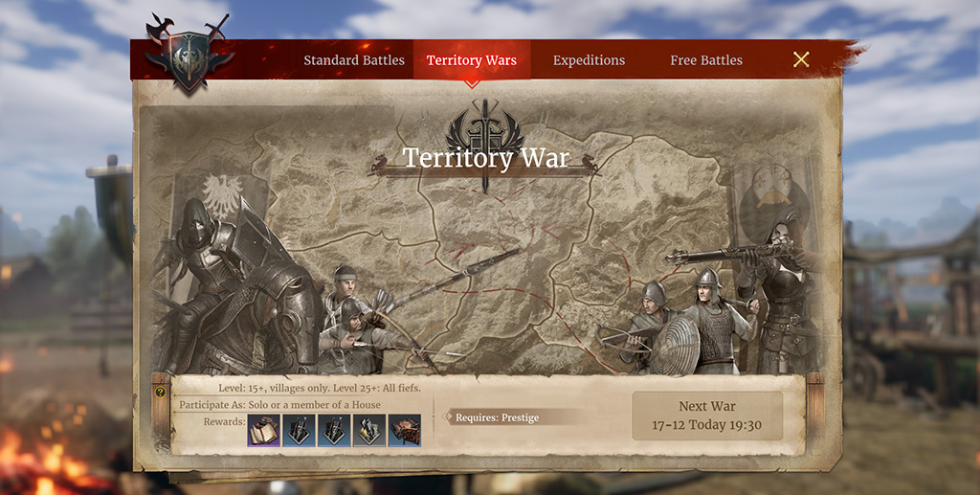This screenshot has width=980, height=495.
Task: Click the Territory War title banner
Action: (x=485, y=158)
